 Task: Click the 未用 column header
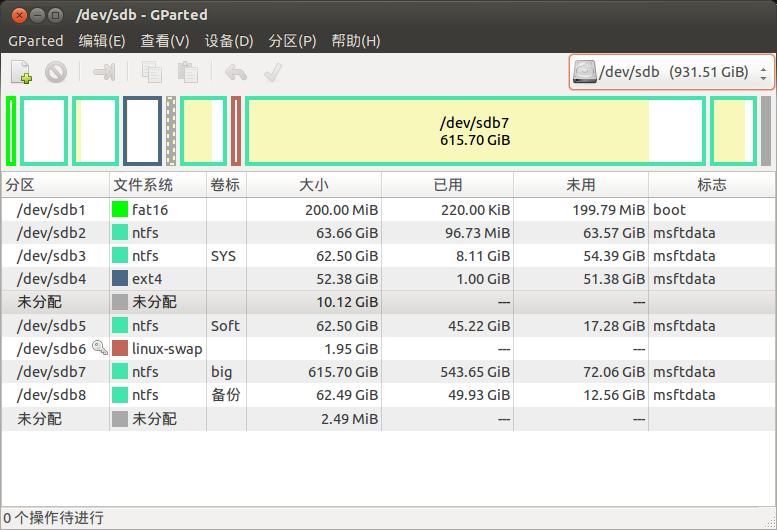point(581,185)
